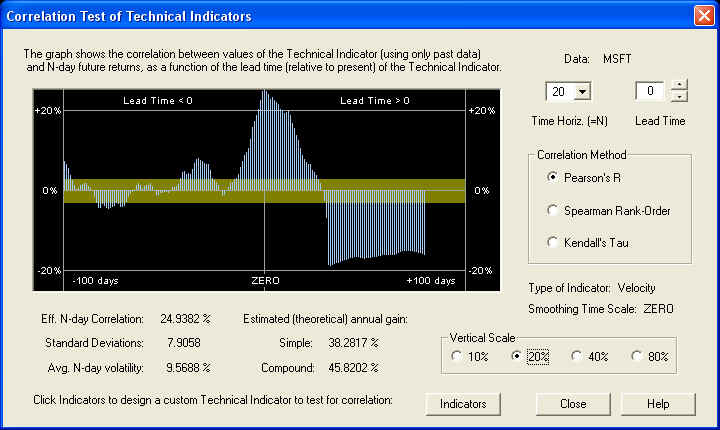720x430 pixels.
Task: Click the 'Lead Time > 0' graph heading
Action: tap(375, 101)
